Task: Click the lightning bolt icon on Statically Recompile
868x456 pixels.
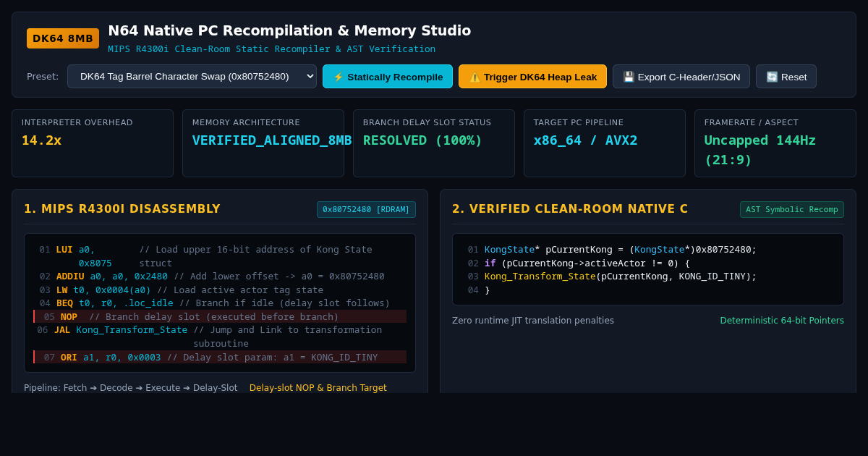Action: click(x=338, y=77)
